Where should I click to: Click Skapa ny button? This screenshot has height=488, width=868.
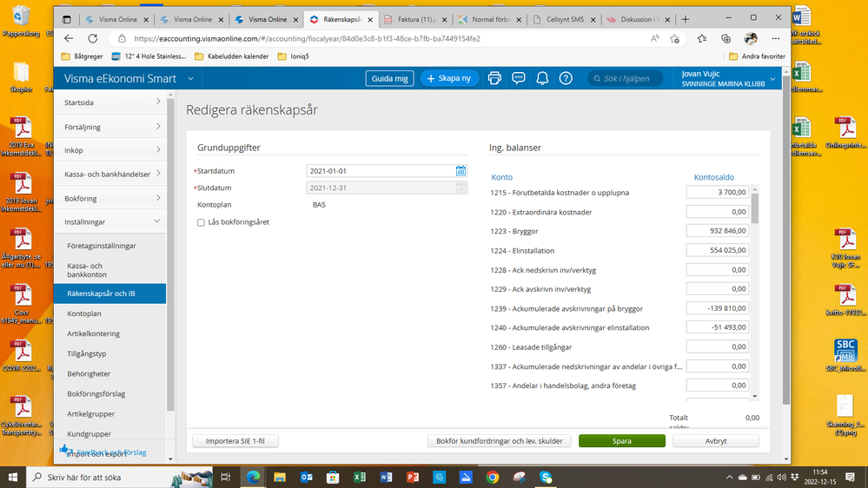[449, 78]
